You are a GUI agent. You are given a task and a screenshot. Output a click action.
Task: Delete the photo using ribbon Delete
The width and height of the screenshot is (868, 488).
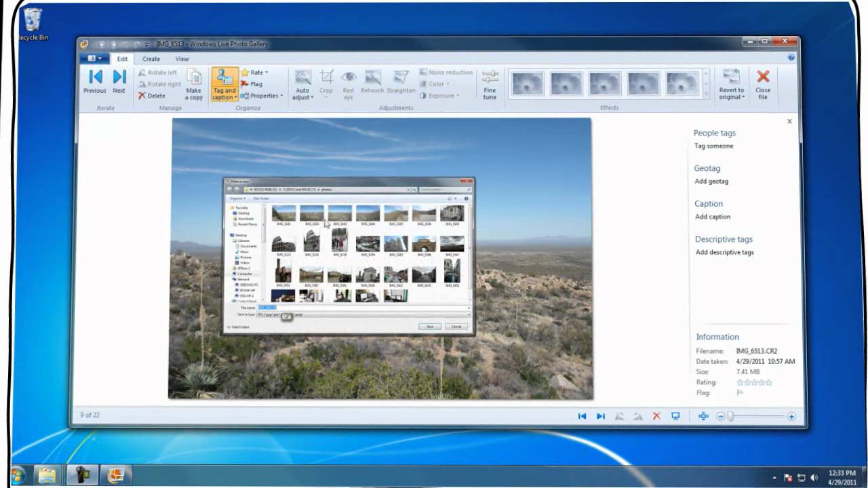[x=152, y=96]
